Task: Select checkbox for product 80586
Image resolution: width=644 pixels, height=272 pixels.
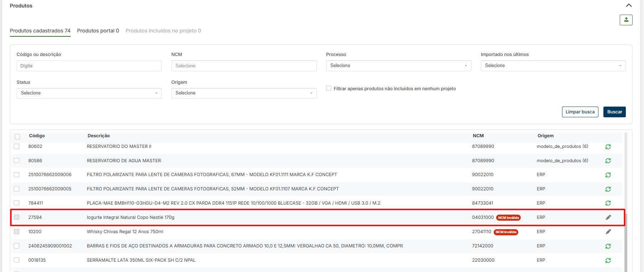Action: pyautogui.click(x=17, y=160)
